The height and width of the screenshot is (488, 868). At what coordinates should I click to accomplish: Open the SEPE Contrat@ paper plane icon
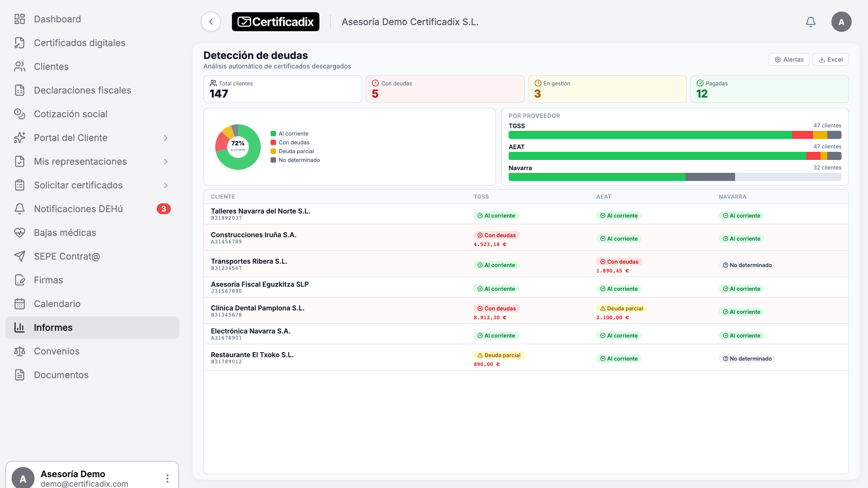click(20, 256)
